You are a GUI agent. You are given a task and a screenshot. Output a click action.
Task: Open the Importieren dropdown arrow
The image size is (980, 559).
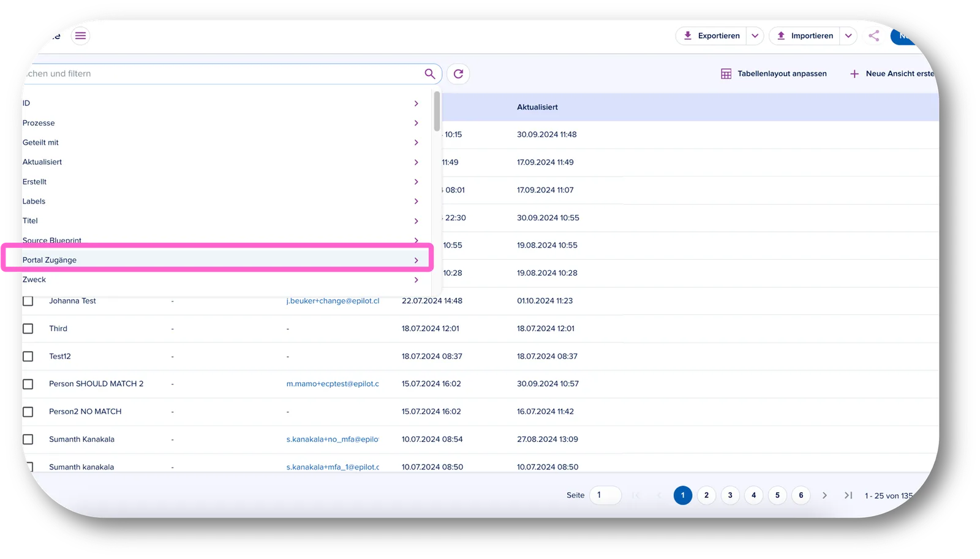848,36
